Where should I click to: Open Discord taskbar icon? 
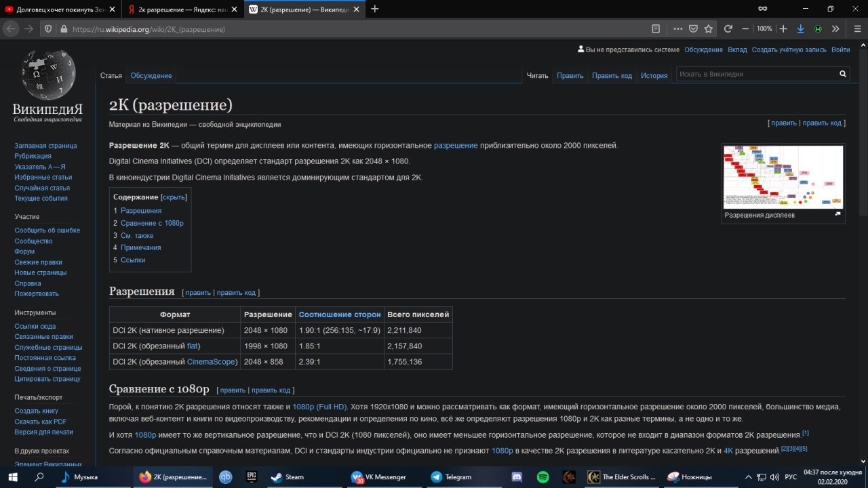[517, 477]
